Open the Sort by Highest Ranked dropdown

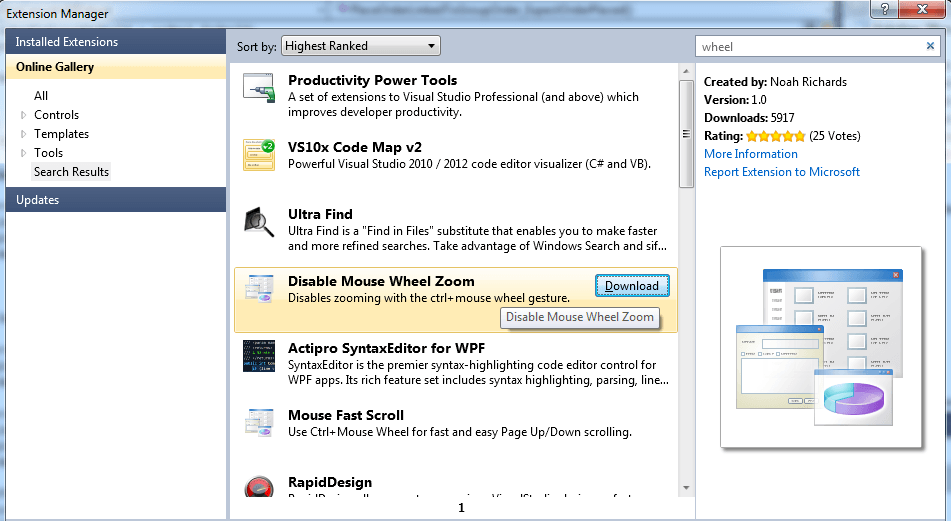360,46
